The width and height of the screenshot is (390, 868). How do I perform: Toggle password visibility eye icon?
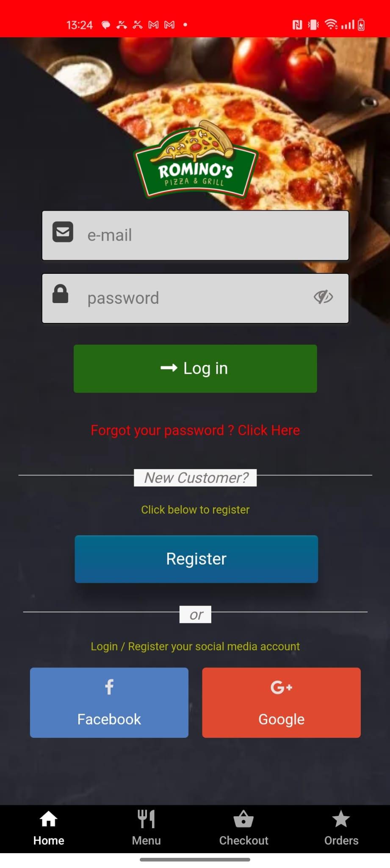coord(323,297)
